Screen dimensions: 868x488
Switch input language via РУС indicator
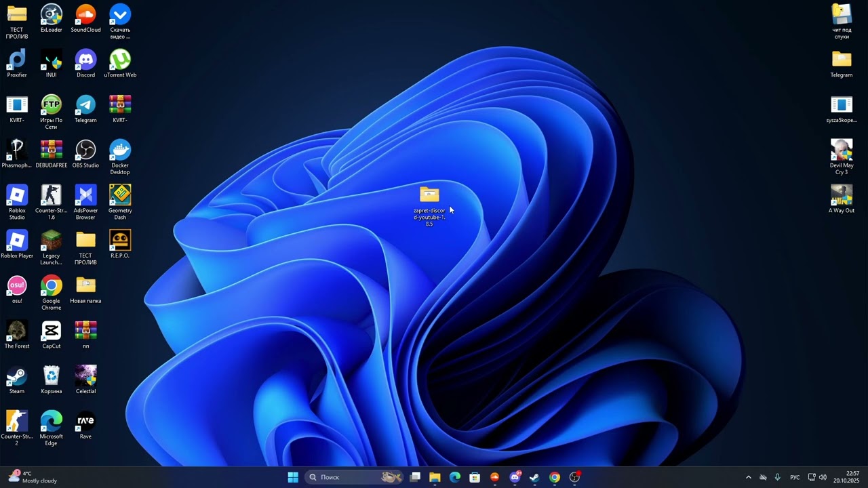795,477
